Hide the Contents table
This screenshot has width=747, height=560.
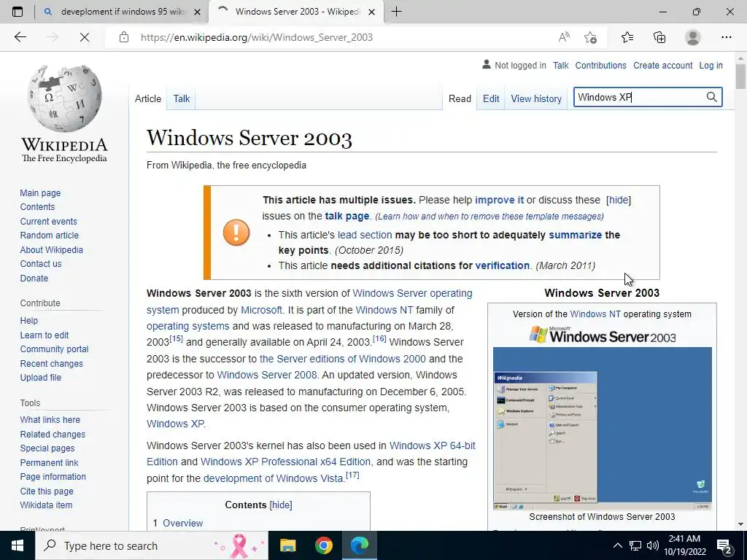tap(281, 505)
